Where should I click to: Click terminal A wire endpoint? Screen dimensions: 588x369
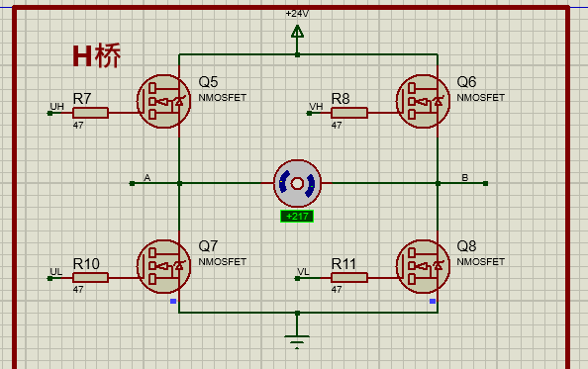(x=132, y=184)
